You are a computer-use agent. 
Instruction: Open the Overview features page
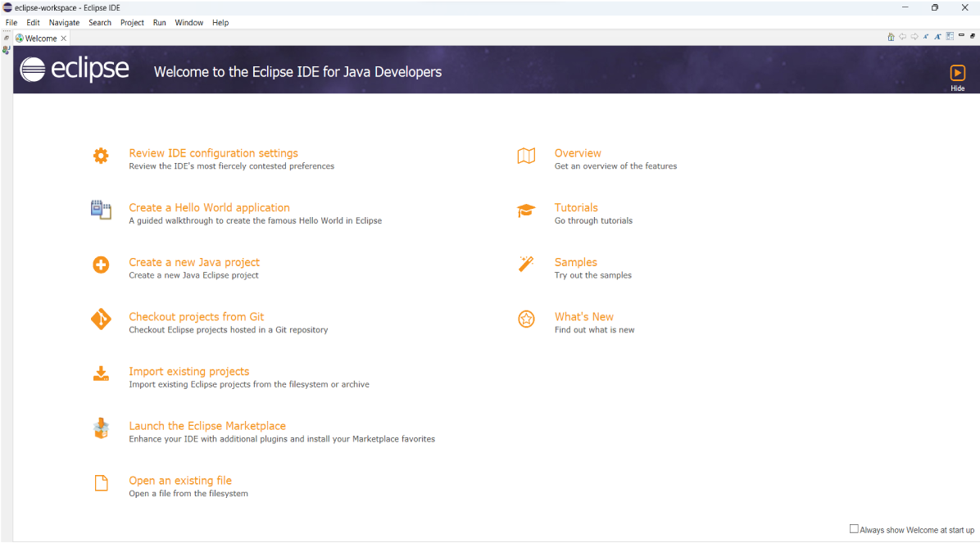tap(578, 153)
